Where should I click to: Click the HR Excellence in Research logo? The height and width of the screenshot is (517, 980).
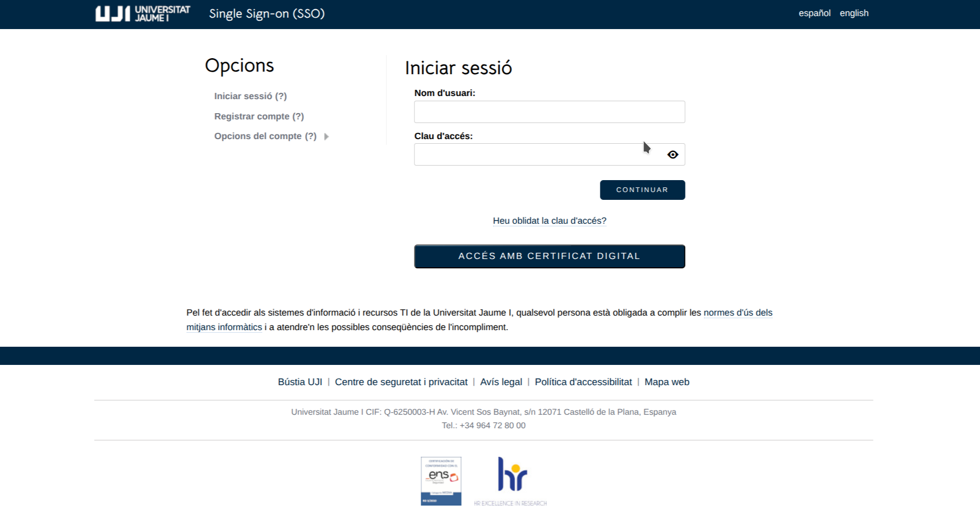coord(512,480)
